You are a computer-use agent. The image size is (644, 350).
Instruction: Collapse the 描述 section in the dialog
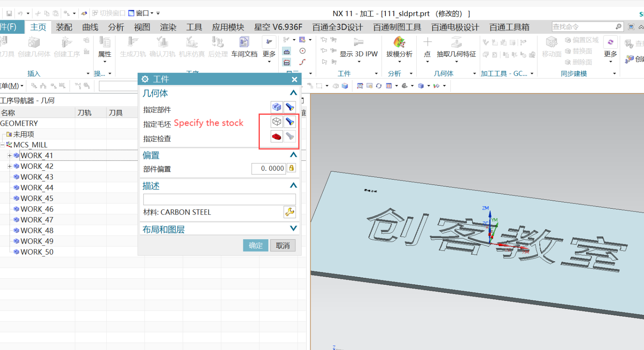[x=294, y=185]
